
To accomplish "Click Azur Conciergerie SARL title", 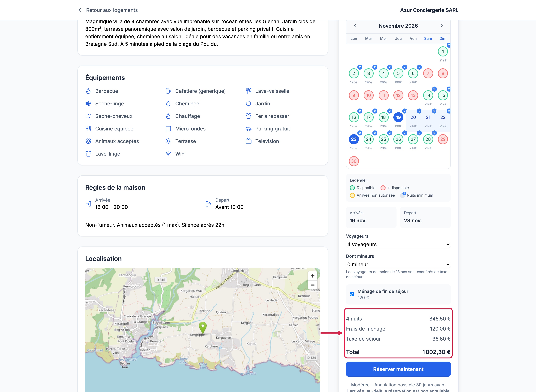I will [429, 10].
